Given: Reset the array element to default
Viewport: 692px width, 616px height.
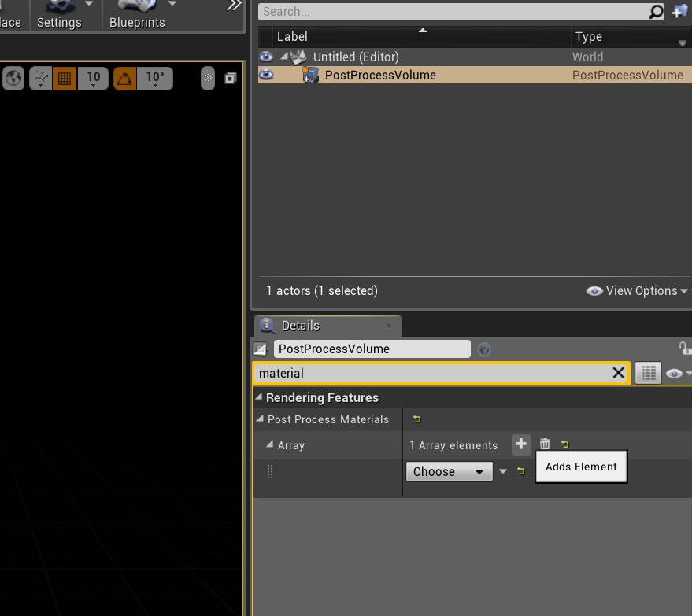Looking at the screenshot, I should coord(521,471).
